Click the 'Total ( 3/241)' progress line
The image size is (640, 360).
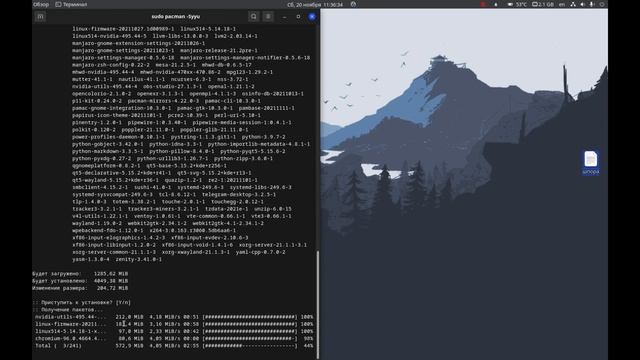(174, 346)
